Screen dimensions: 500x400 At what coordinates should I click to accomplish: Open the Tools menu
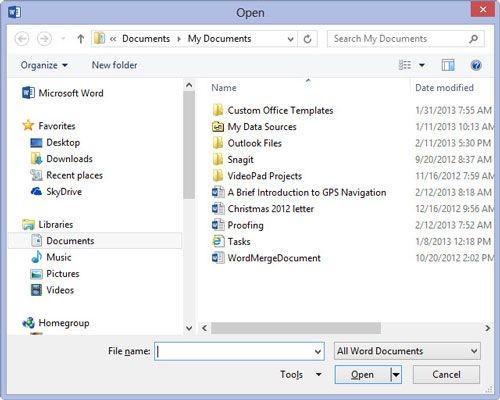point(300,375)
